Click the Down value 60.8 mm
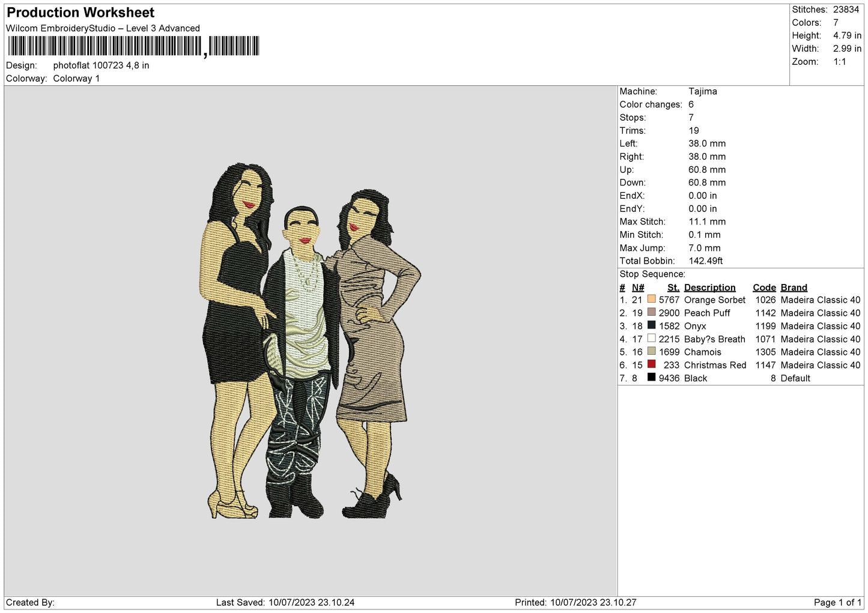Screen dimensions: 868x613 (707, 183)
